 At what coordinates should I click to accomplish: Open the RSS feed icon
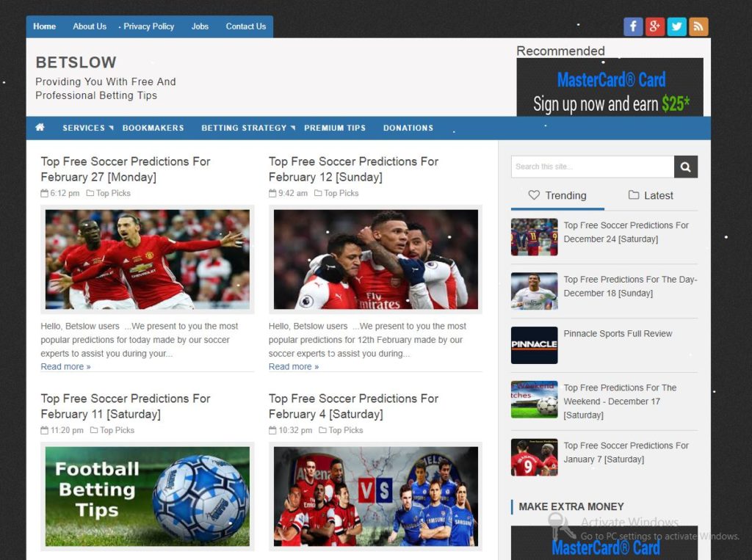tap(699, 26)
